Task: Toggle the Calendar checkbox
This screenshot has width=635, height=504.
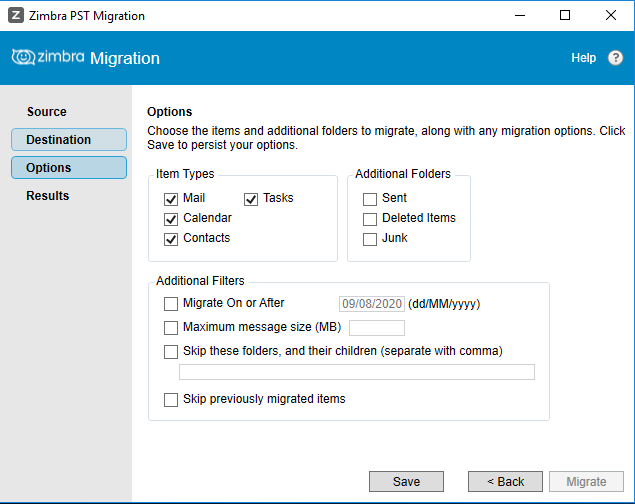Action: (x=171, y=219)
